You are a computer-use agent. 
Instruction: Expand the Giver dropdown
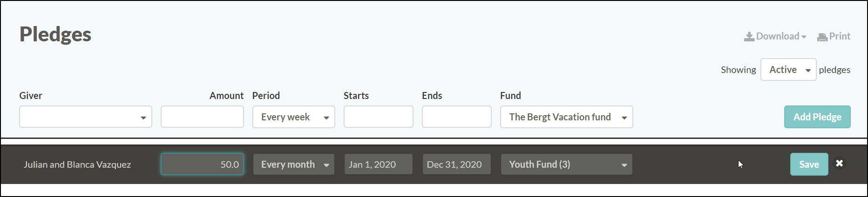click(86, 117)
